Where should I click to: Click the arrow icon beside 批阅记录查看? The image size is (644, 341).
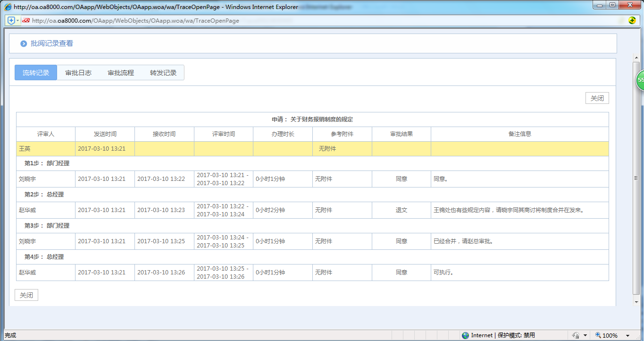coord(24,43)
